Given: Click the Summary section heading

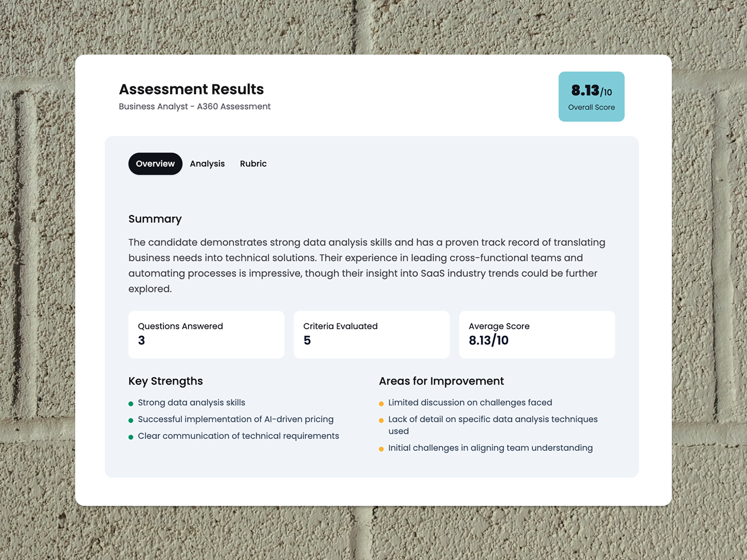Looking at the screenshot, I should pyautogui.click(x=155, y=219).
